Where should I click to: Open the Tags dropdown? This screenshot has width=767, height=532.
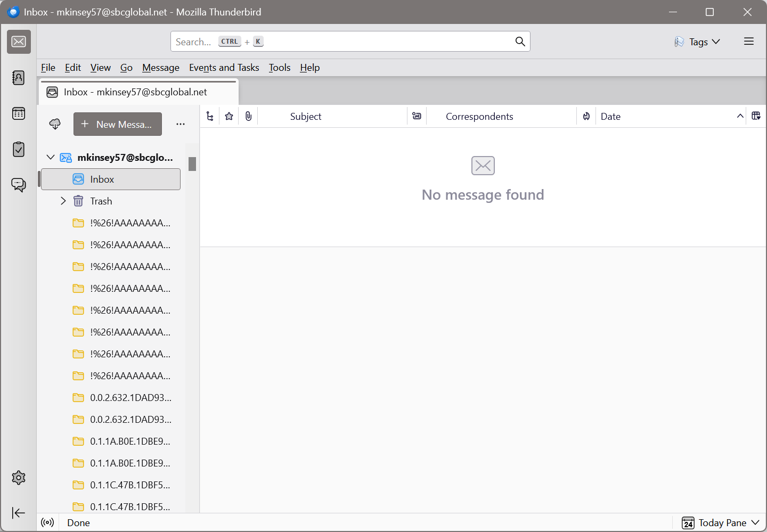[697, 42]
